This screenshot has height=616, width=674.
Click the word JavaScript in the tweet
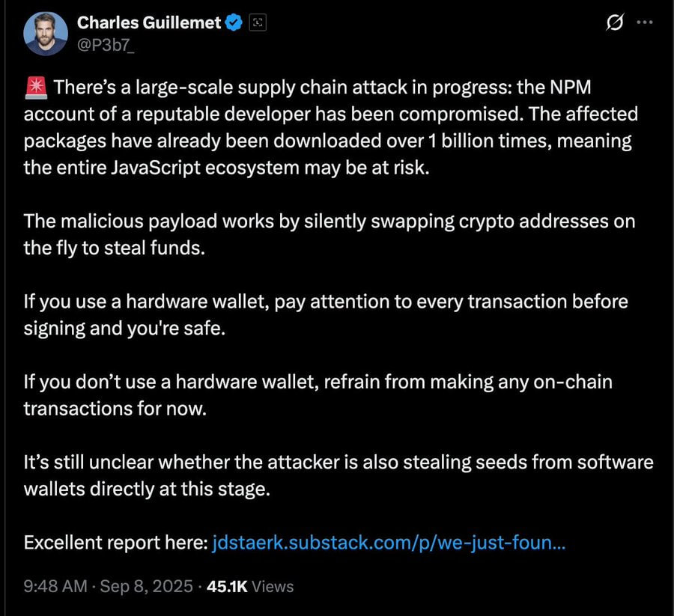(x=156, y=168)
